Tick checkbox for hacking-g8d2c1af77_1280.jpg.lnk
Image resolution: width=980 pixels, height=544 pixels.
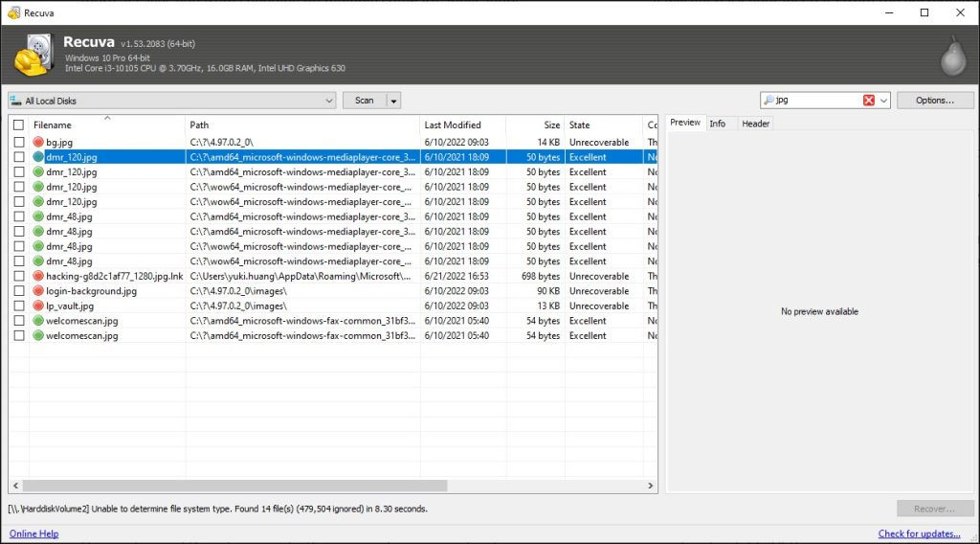coord(19,276)
